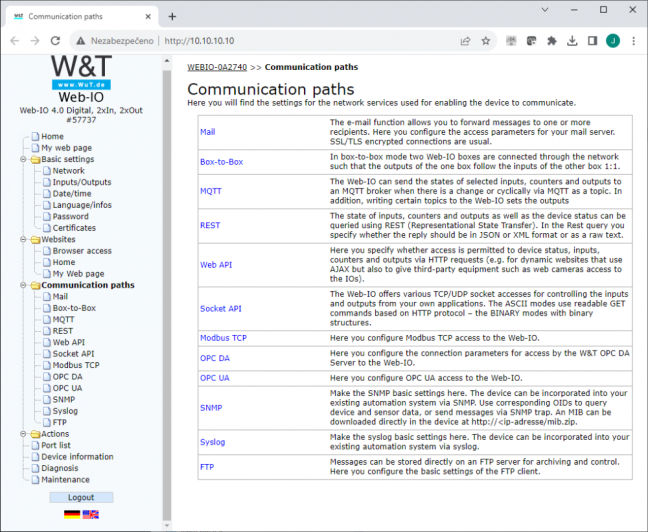Select Mail in the navigation tree

[x=60, y=296]
